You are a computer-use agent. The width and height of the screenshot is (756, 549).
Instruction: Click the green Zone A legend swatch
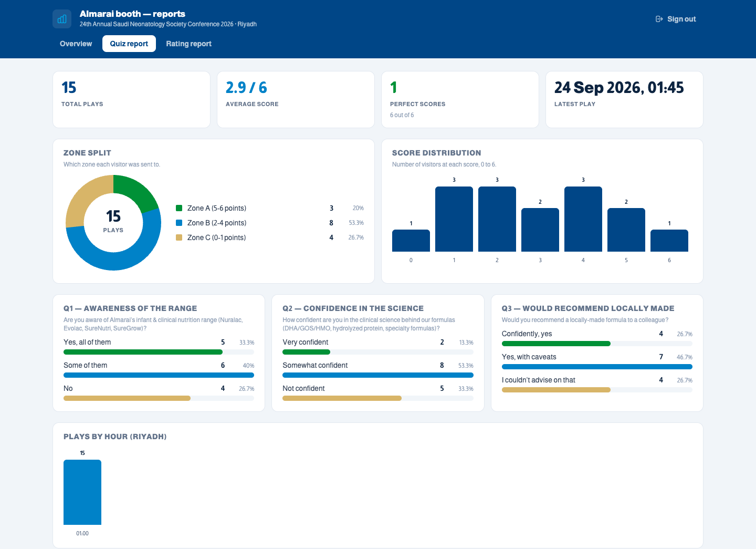179,208
